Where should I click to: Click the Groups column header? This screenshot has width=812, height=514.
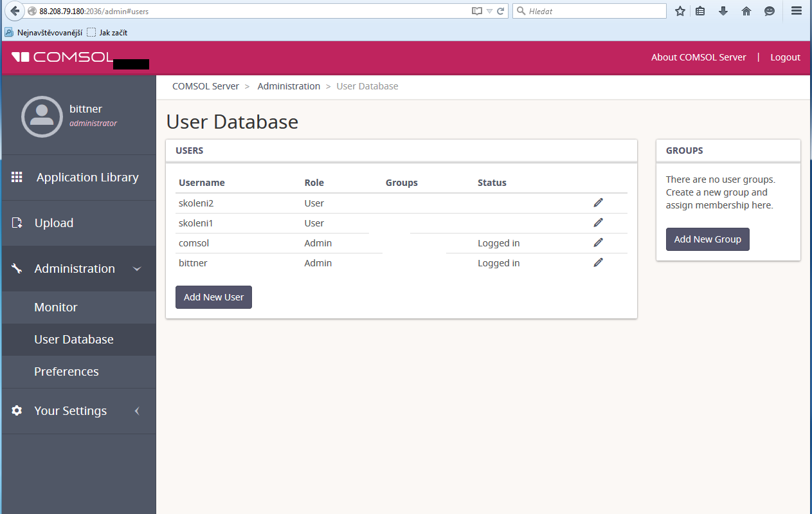pos(402,183)
